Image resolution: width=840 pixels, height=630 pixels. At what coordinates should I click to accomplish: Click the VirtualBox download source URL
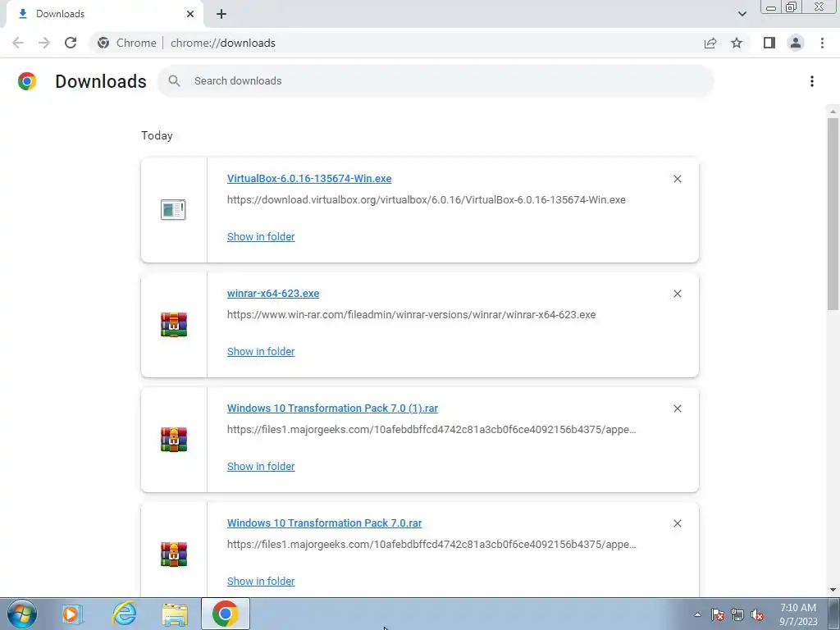tap(427, 200)
